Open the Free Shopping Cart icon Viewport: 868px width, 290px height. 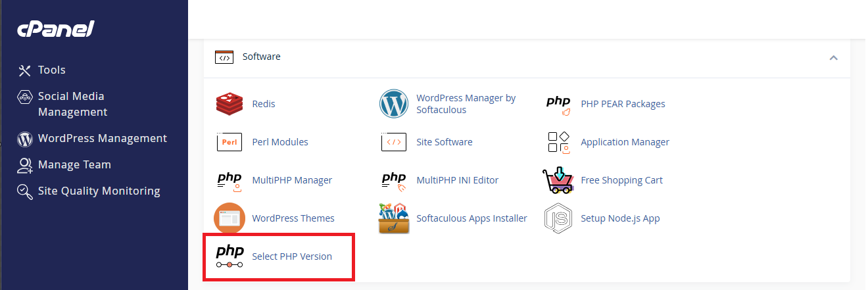click(x=558, y=180)
